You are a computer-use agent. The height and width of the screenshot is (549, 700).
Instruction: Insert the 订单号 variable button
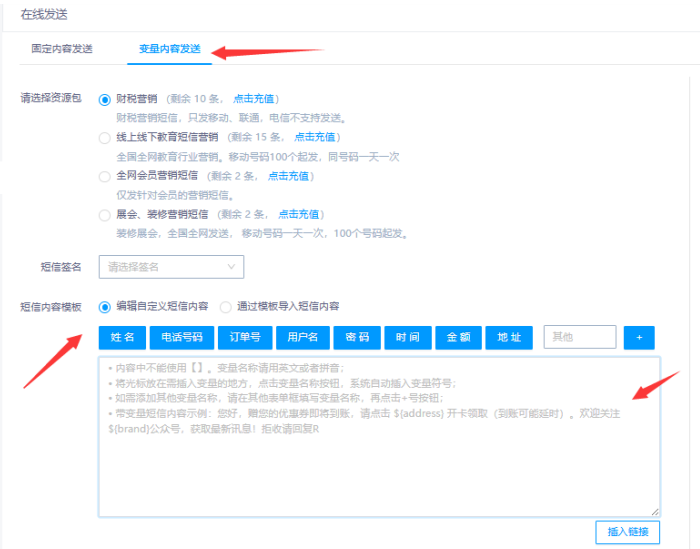[x=245, y=338]
